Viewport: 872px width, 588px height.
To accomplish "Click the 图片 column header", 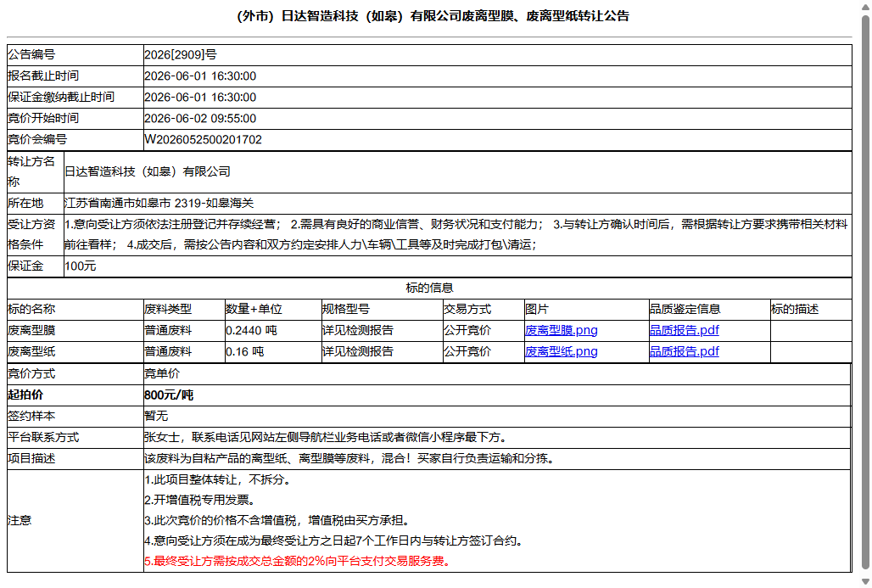I will point(537,310).
